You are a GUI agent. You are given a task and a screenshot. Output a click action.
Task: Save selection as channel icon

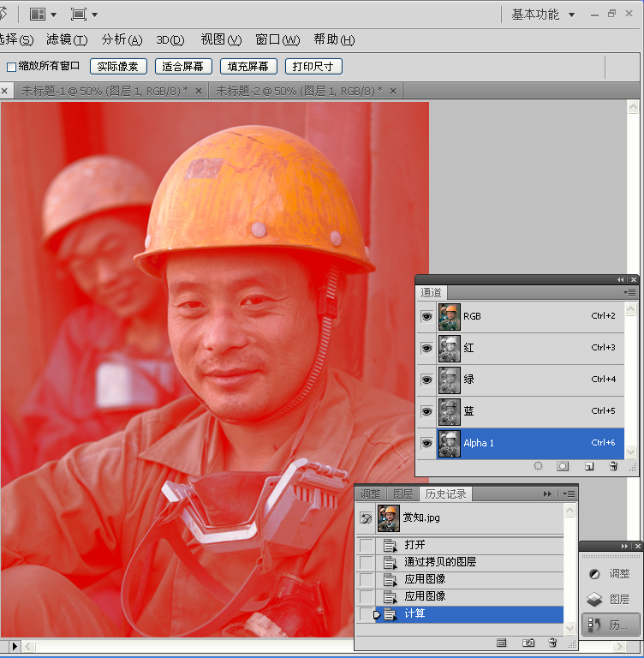(x=563, y=466)
